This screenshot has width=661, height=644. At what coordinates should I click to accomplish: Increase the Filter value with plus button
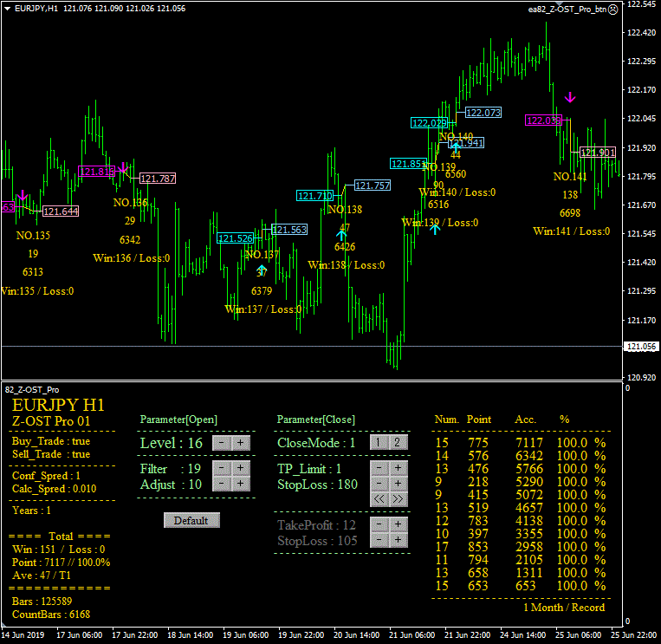coord(240,468)
